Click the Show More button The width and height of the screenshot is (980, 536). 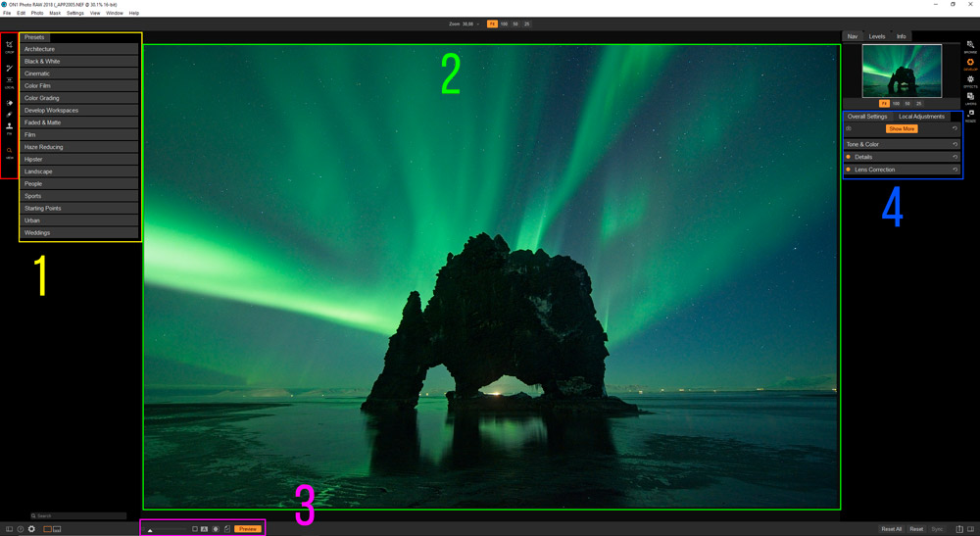pyautogui.click(x=902, y=128)
